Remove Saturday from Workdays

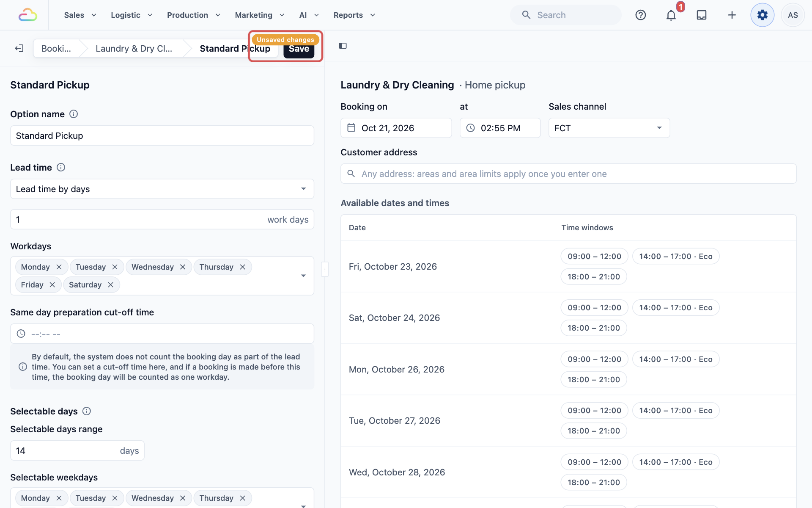pyautogui.click(x=111, y=285)
